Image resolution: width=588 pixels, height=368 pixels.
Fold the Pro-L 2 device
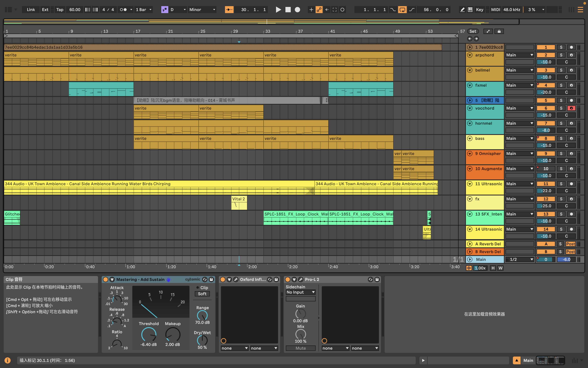(294, 279)
